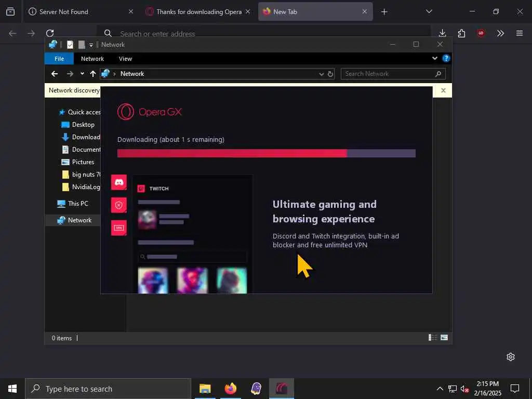
Task: Open Explorer recent locations dropdown
Action: [82, 74]
